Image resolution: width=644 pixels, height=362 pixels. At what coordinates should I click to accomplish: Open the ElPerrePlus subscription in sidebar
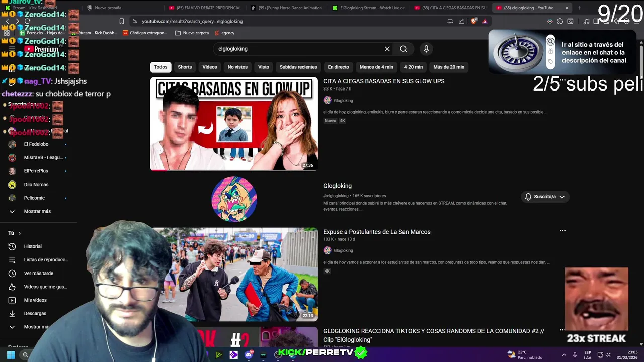point(38,171)
